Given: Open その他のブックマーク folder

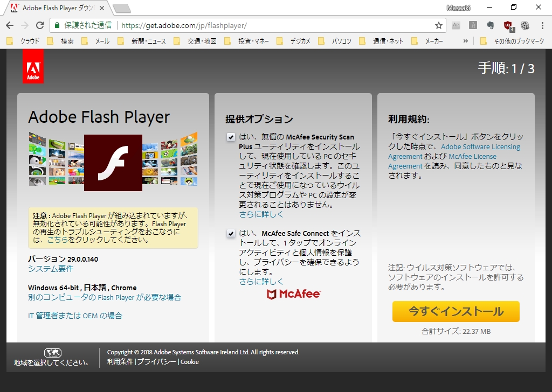Looking at the screenshot, I should (512, 41).
